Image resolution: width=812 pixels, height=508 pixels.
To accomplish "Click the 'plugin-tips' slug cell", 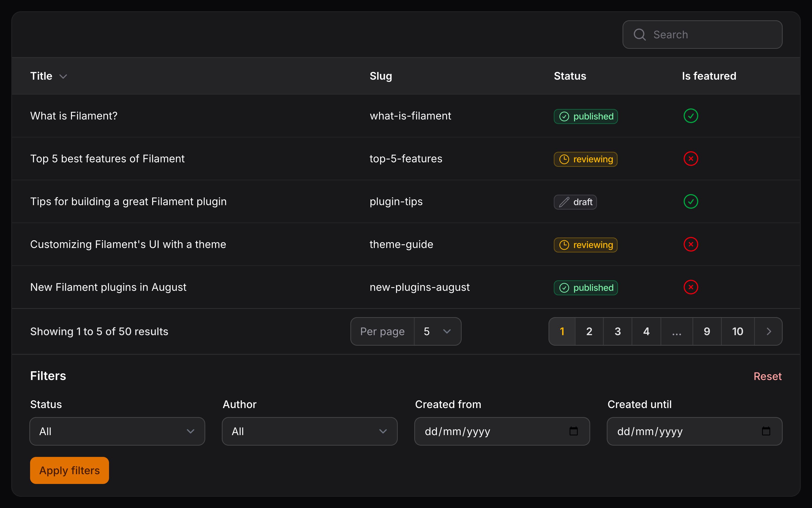I will pos(396,202).
